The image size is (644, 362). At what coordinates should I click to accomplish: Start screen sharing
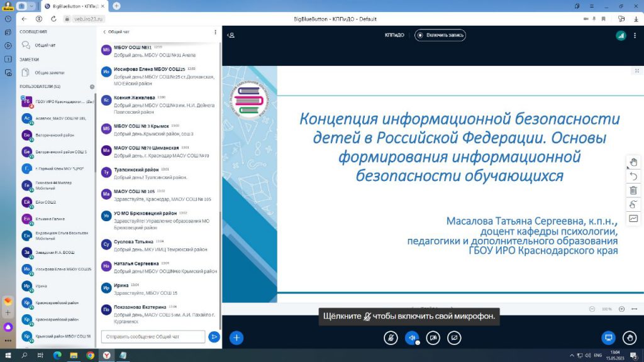click(453, 337)
